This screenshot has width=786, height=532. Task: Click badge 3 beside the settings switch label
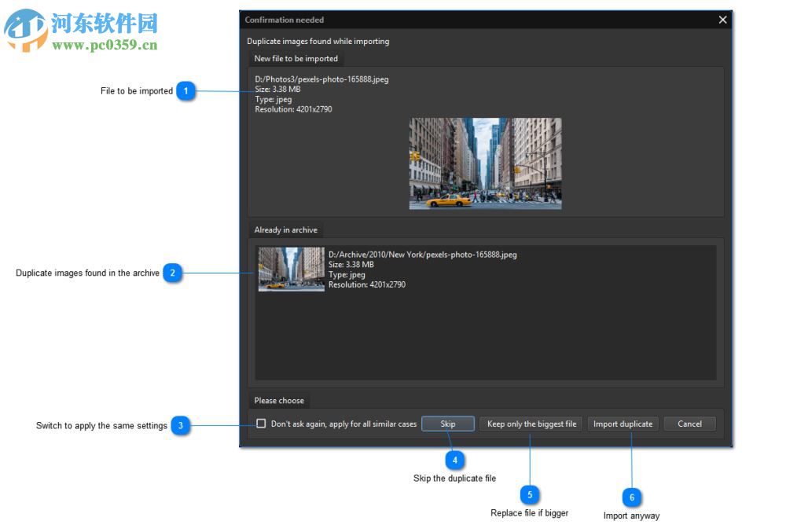(x=179, y=425)
